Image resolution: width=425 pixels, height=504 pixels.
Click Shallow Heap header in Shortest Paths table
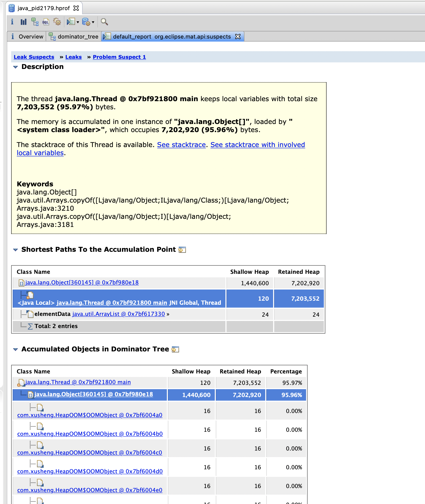pyautogui.click(x=250, y=272)
